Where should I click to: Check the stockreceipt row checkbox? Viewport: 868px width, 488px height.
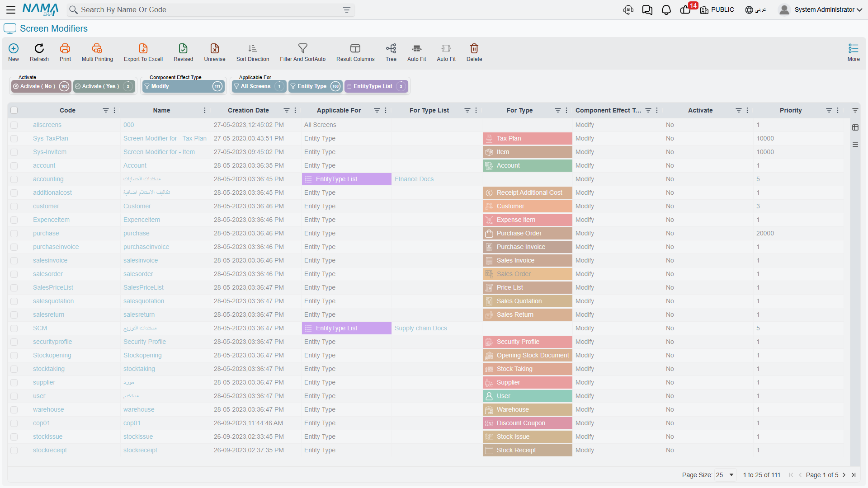(x=14, y=450)
